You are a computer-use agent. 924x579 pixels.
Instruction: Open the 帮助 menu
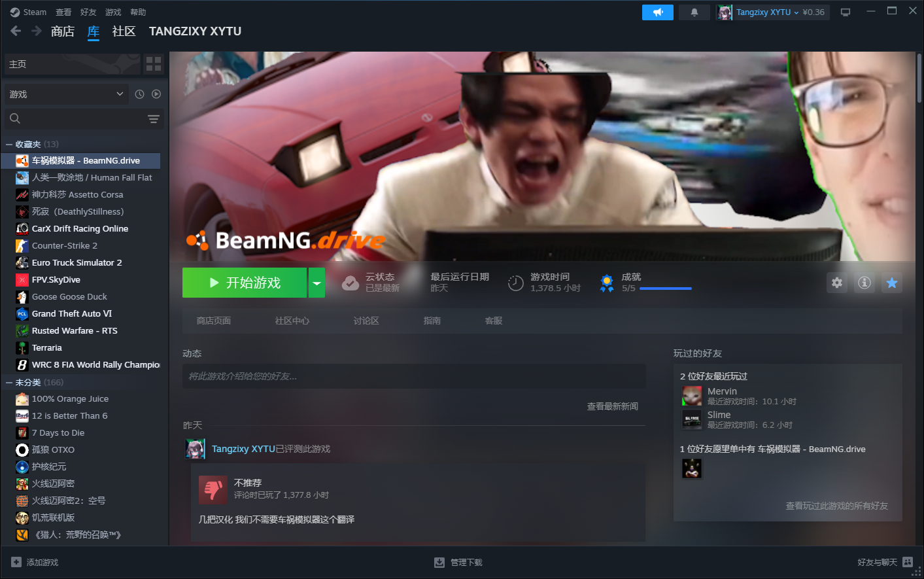[138, 12]
